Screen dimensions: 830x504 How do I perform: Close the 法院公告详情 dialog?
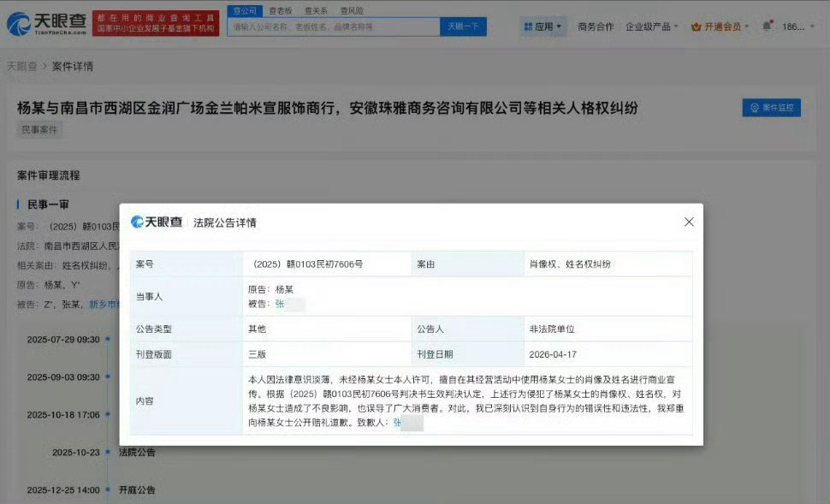[689, 221]
